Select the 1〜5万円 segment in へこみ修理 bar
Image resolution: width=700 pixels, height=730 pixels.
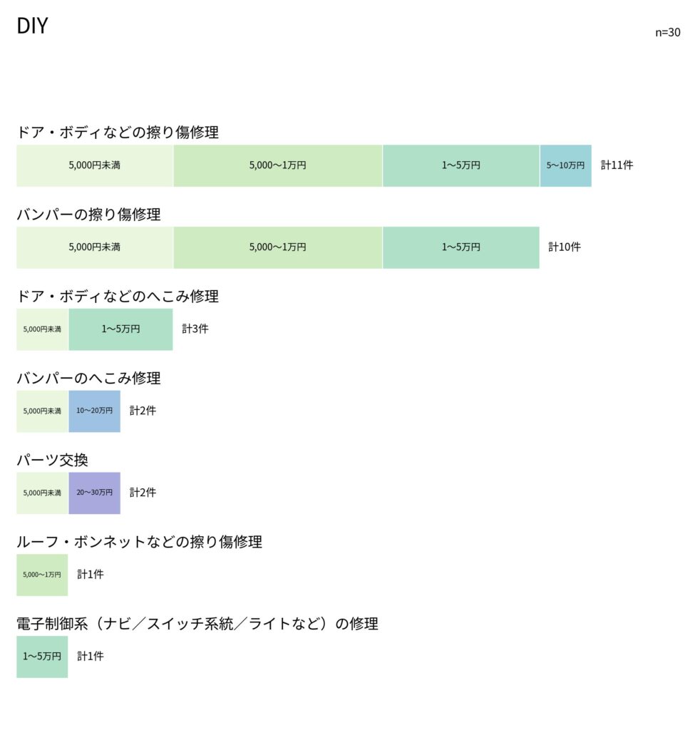click(120, 329)
